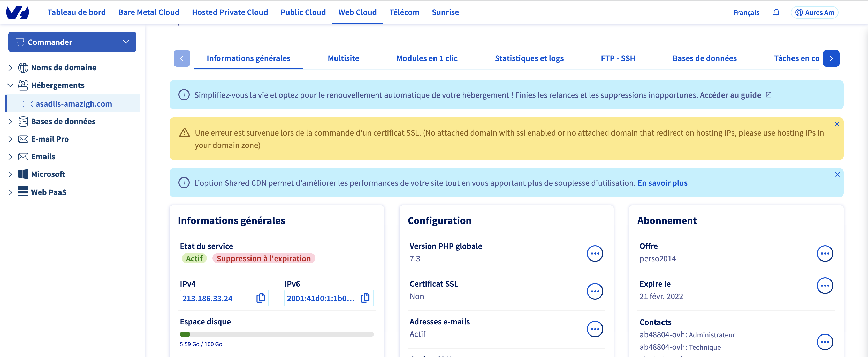The image size is (868, 357).
Task: Open the Offre options menu
Action: click(825, 254)
